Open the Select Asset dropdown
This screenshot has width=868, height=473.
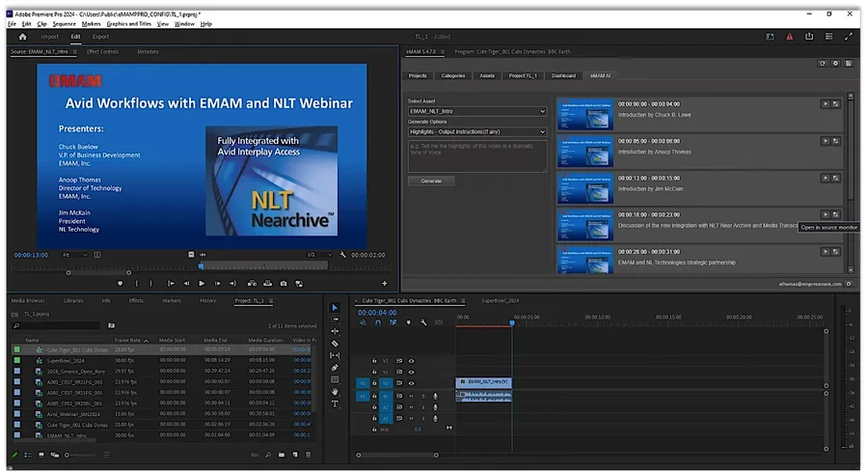477,111
